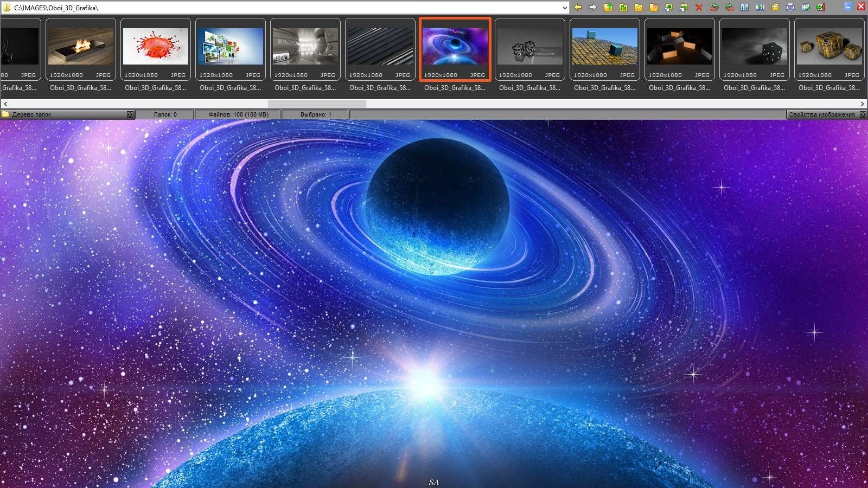Move the selected image to a folder
Screen dimensions: 868x488
(x=684, y=7)
